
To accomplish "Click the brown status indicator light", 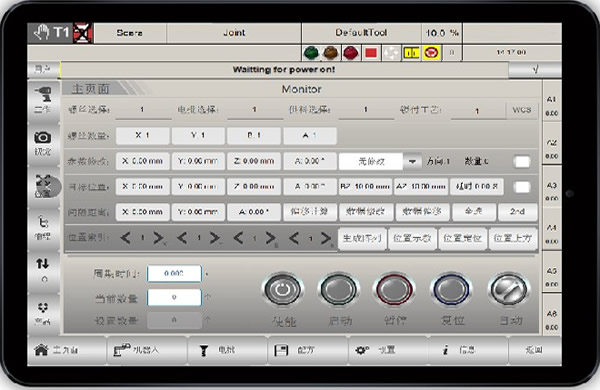I will click(331, 53).
